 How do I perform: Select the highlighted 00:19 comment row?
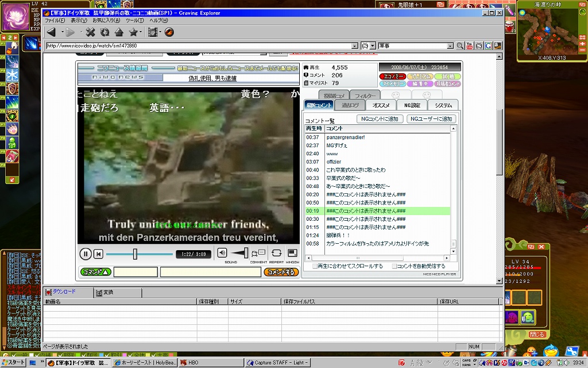tap(377, 211)
